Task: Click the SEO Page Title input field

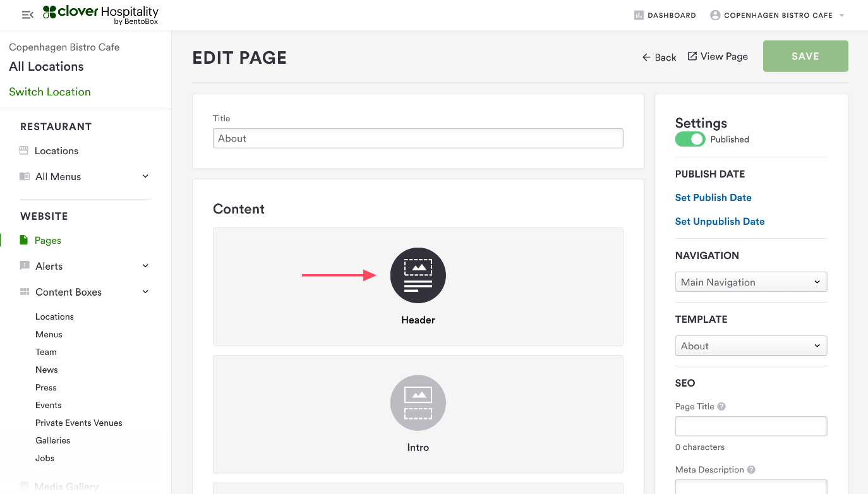Action: coord(751,426)
